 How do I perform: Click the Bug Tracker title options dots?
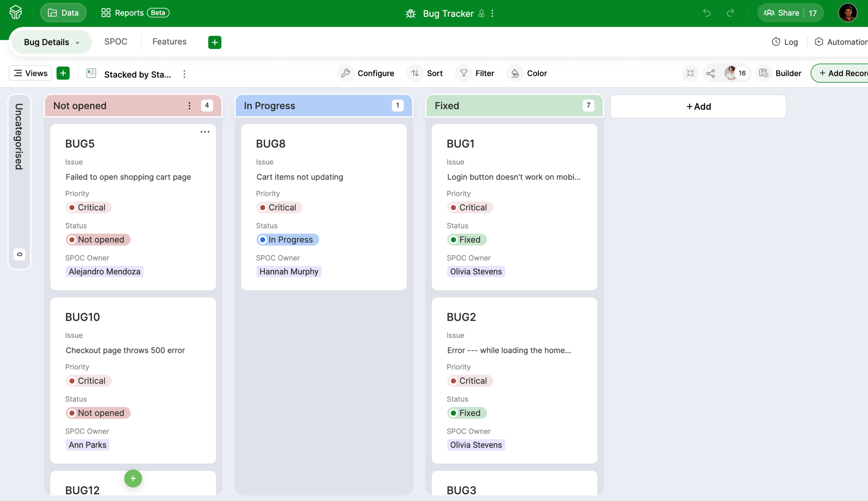[492, 13]
